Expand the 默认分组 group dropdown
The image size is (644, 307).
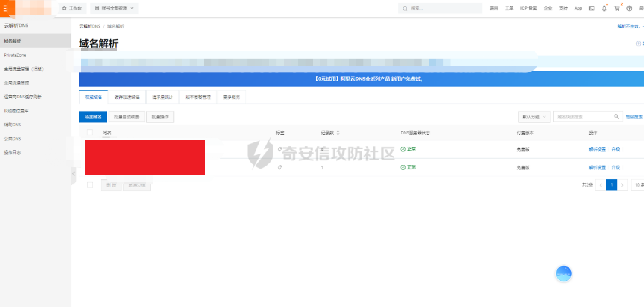click(x=534, y=117)
